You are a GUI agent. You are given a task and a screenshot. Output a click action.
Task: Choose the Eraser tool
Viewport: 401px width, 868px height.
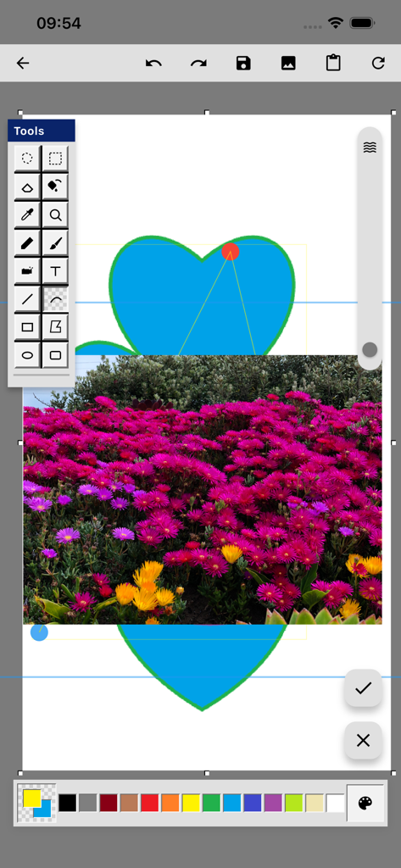[x=27, y=187]
